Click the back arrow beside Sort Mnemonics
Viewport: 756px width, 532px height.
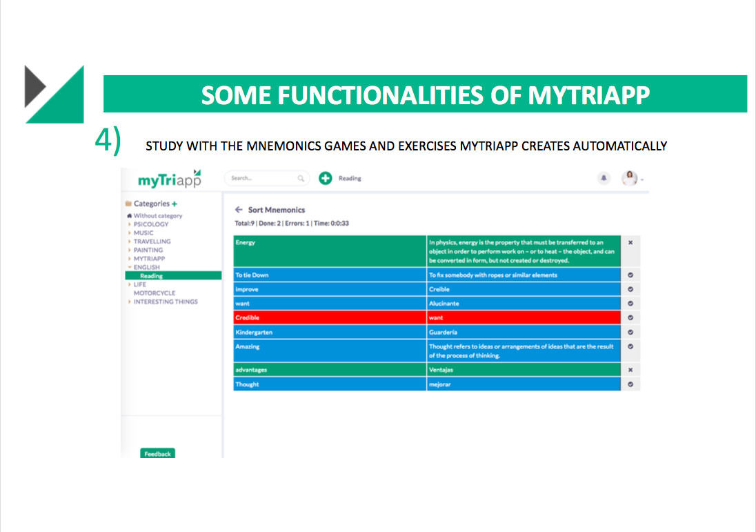click(x=239, y=210)
